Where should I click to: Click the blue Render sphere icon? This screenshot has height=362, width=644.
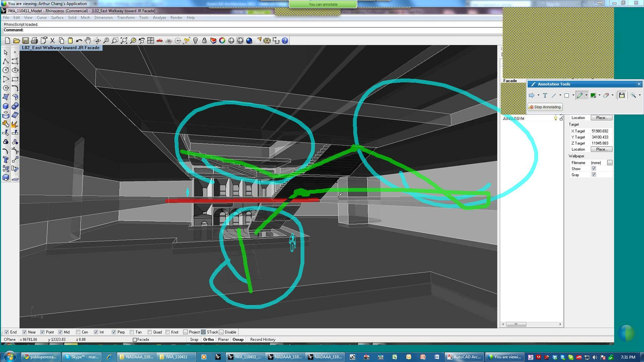(249, 41)
